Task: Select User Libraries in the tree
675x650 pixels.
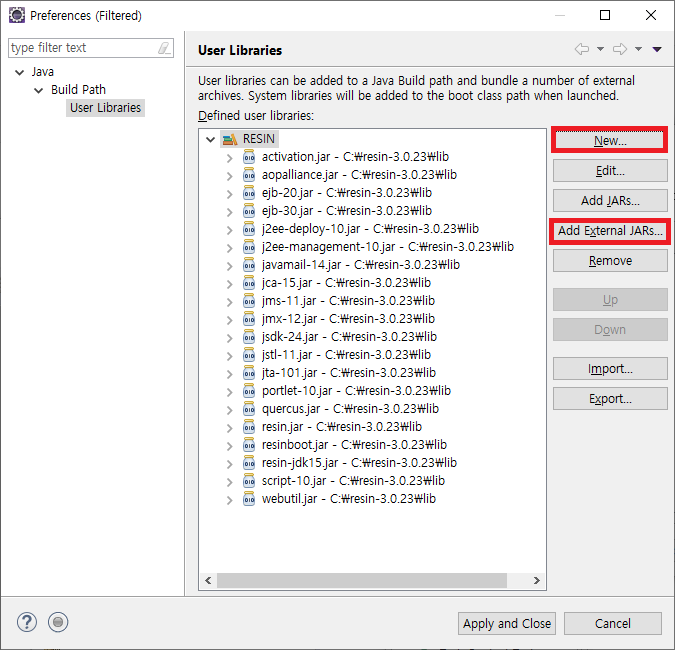Action: (x=105, y=108)
